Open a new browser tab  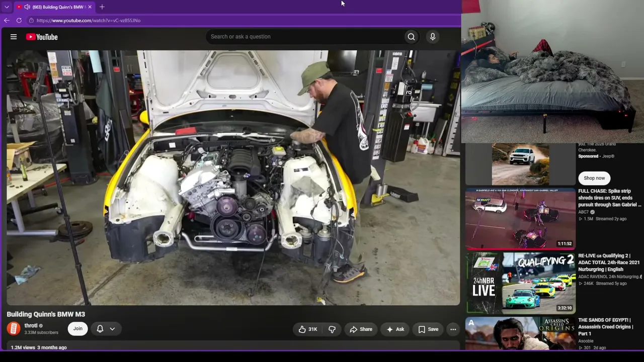[102, 7]
